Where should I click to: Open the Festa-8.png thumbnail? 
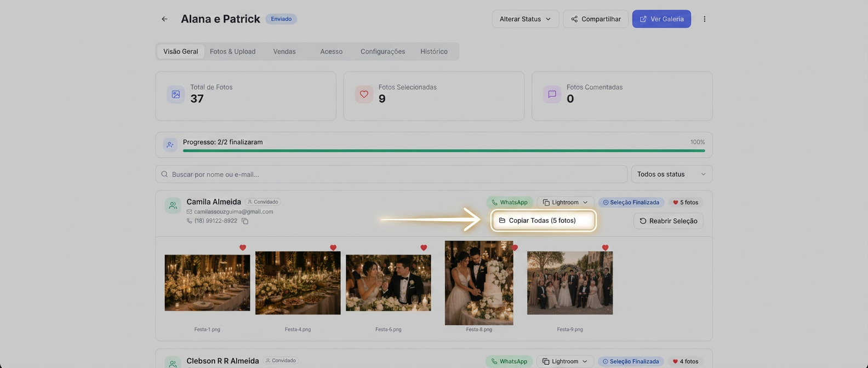479,283
